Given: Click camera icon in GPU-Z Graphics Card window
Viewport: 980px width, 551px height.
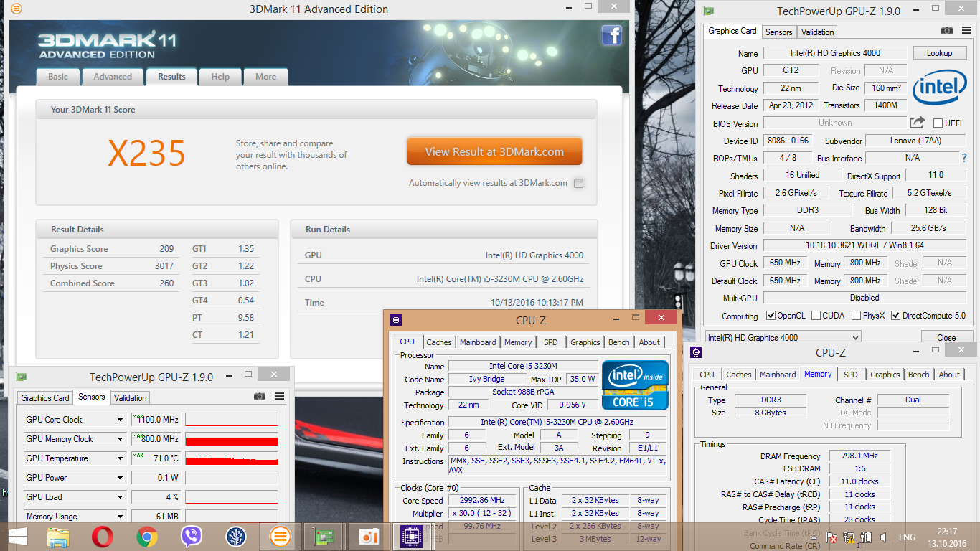Looking at the screenshot, I should coord(947,30).
